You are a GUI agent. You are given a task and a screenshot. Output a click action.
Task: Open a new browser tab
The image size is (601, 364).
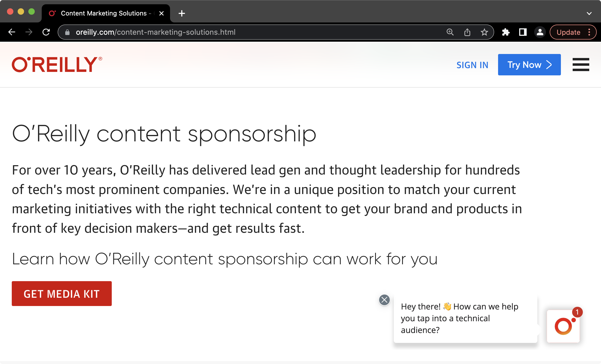pyautogui.click(x=182, y=13)
